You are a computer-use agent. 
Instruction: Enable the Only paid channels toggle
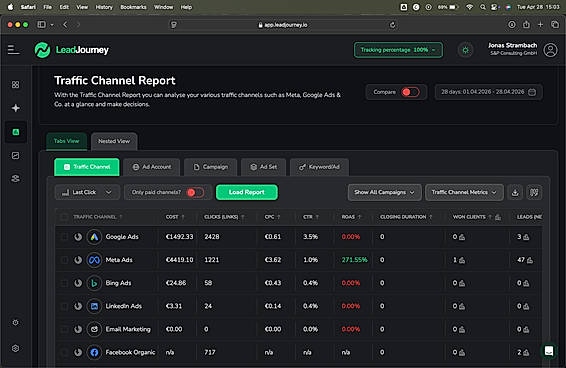pos(195,192)
